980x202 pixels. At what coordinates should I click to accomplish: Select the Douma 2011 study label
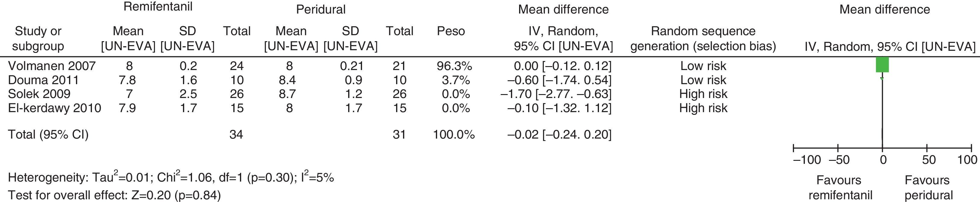43,80
